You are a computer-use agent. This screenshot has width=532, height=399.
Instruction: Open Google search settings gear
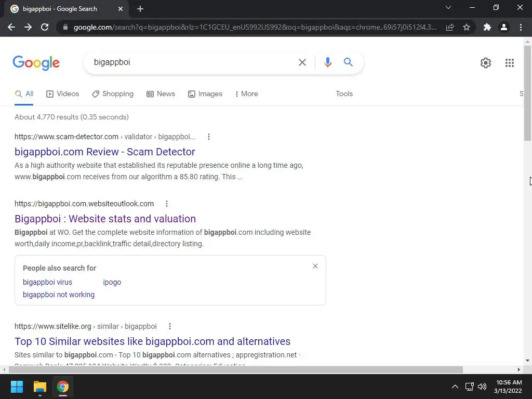486,63
